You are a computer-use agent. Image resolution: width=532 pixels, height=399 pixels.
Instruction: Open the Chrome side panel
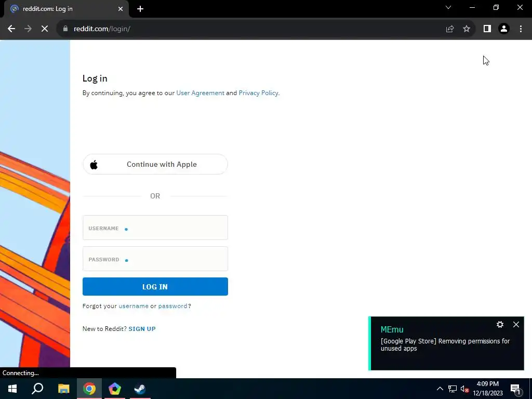(x=487, y=29)
